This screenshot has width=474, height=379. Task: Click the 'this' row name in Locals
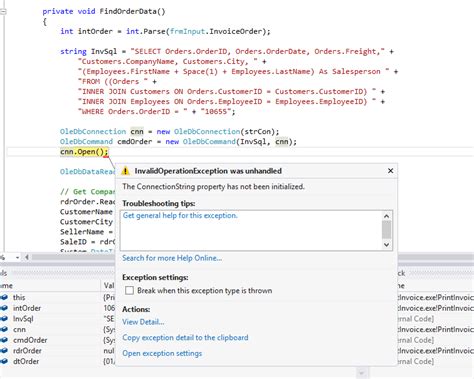(19, 297)
